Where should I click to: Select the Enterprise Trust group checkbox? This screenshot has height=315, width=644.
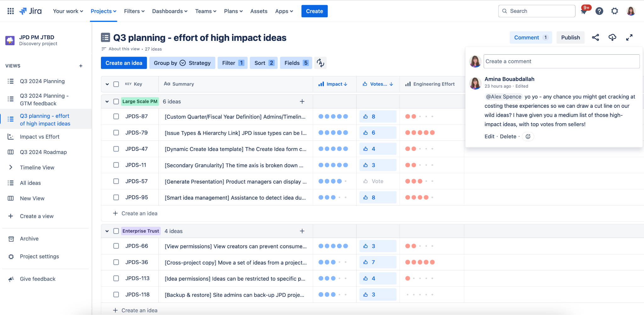click(x=116, y=231)
